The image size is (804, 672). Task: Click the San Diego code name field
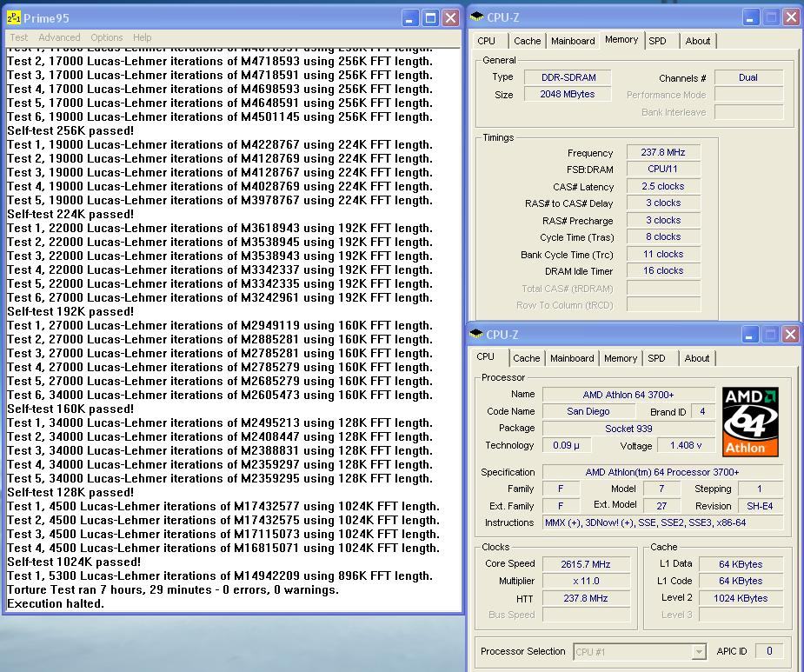(588, 411)
